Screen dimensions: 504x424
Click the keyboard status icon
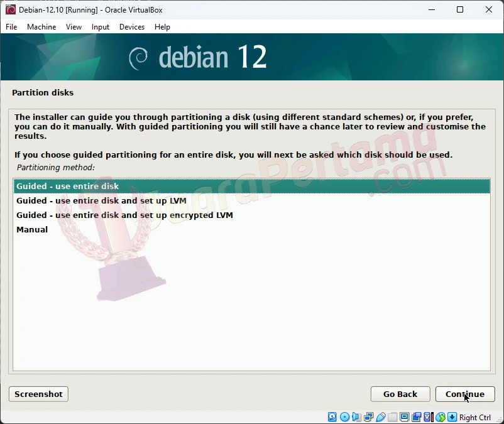pos(451,416)
